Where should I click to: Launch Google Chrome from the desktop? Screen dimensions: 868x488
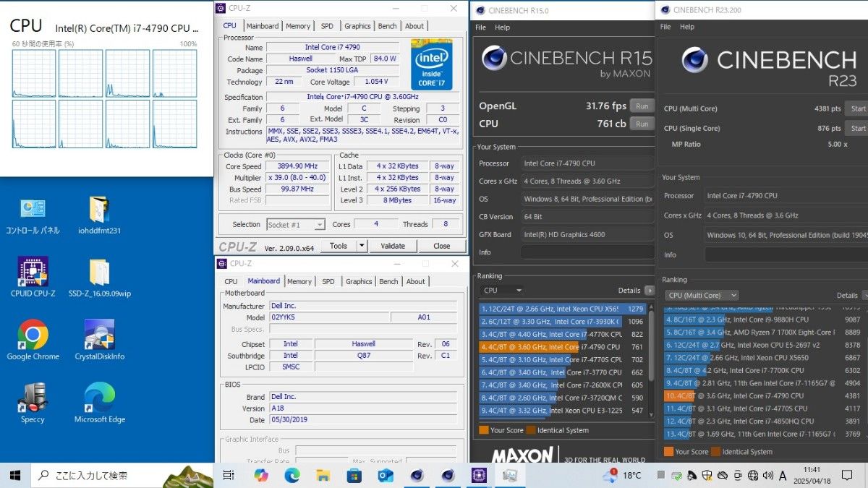pos(33,341)
